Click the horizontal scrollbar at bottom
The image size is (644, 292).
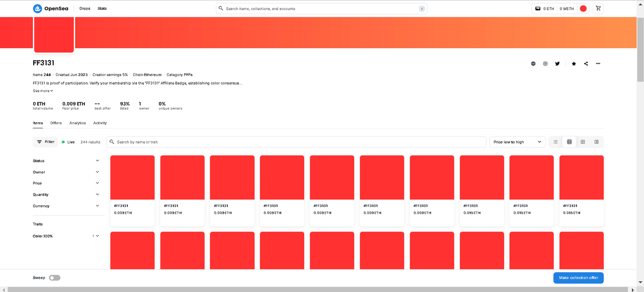click(x=319, y=289)
